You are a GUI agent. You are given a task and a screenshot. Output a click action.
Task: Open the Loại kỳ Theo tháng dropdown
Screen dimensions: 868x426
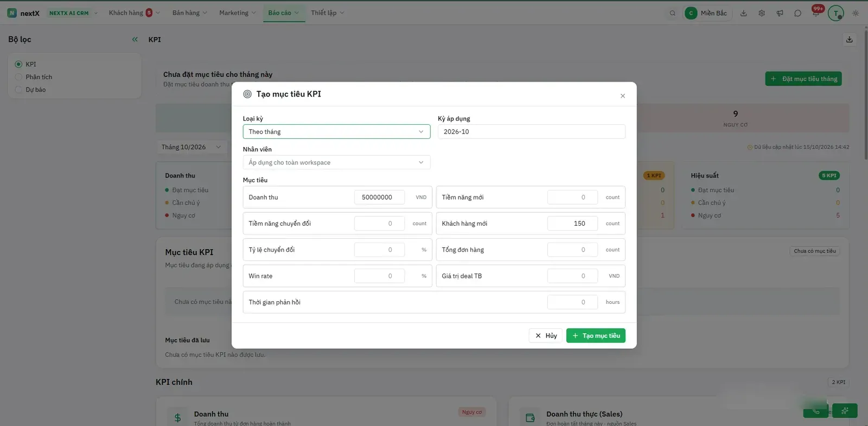tap(336, 132)
